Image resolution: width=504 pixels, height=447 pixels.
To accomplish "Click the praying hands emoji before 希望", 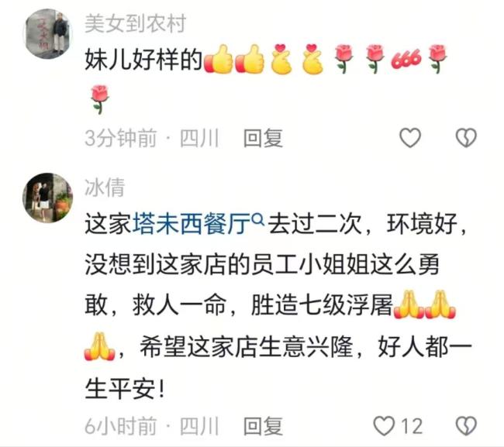I will click(x=99, y=347).
